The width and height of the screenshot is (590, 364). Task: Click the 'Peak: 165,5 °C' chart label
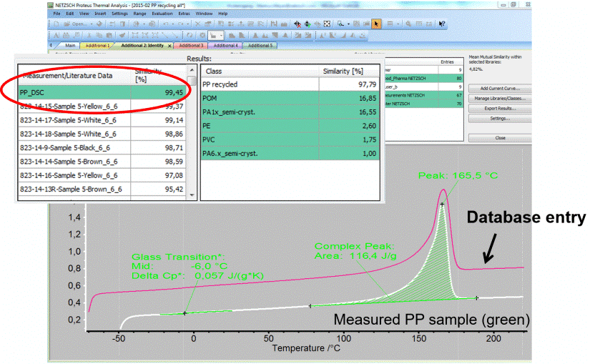coord(458,176)
